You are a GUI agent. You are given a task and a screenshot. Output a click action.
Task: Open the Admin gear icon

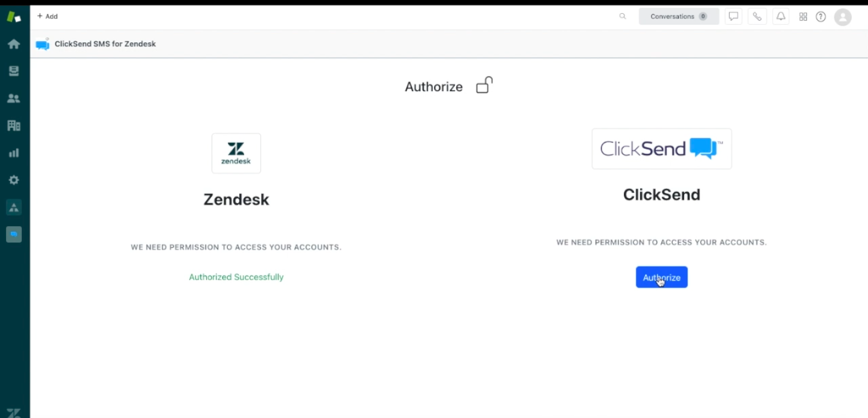[x=14, y=180]
